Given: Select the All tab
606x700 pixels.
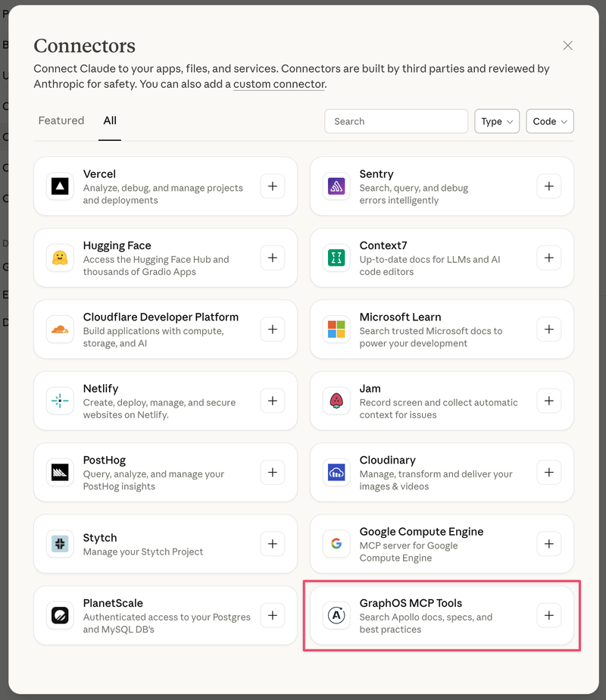Looking at the screenshot, I should 110,120.
